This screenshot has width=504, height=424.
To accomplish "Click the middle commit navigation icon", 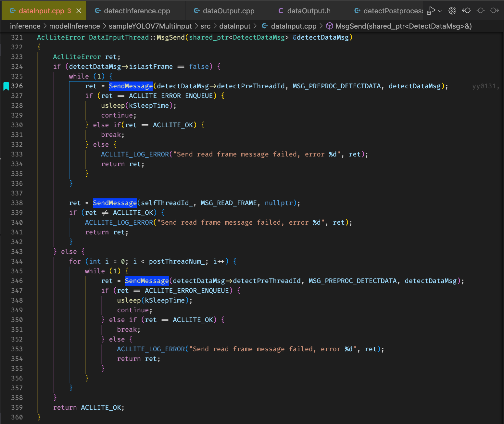I will pos(481,11).
